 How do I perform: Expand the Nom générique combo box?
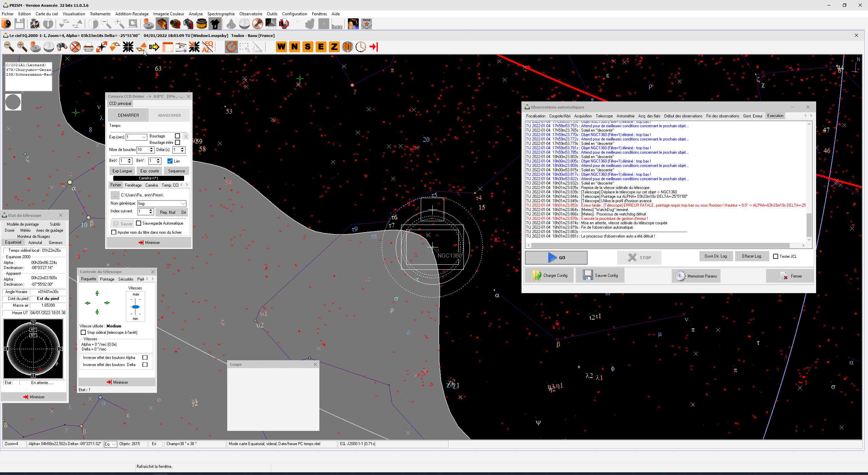click(x=183, y=204)
